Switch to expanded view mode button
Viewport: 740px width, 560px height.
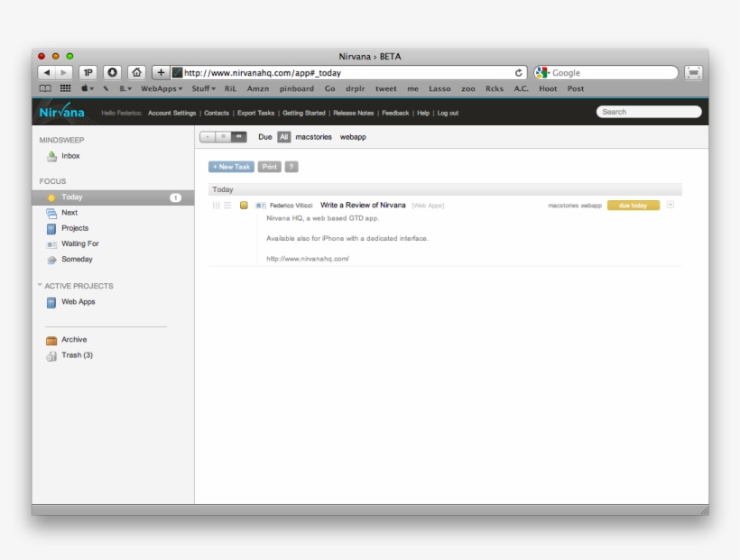click(239, 137)
